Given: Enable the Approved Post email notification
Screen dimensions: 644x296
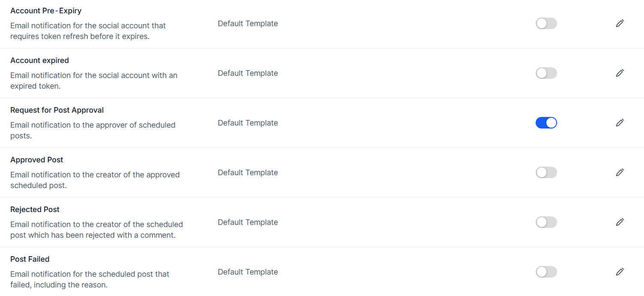Looking at the screenshot, I should (x=546, y=173).
